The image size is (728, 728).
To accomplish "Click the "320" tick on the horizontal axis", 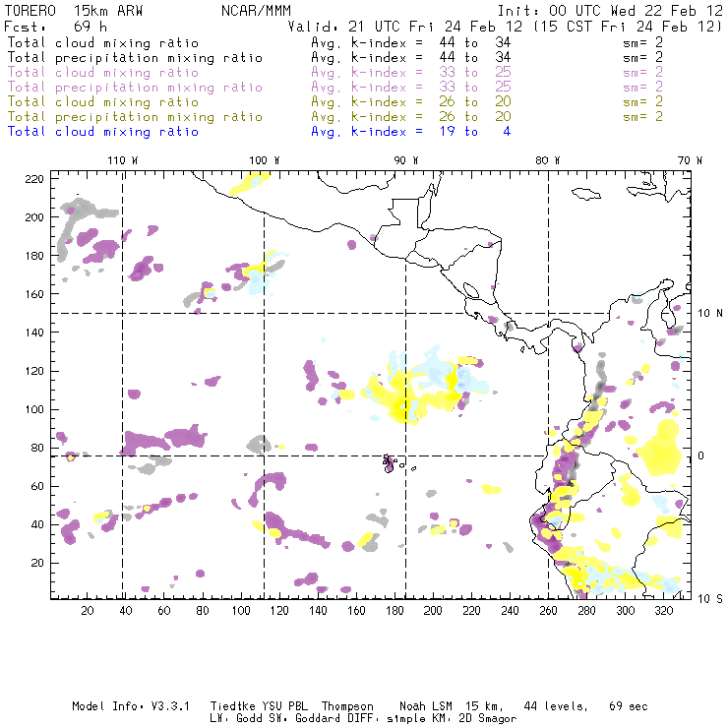I will pos(663,611).
